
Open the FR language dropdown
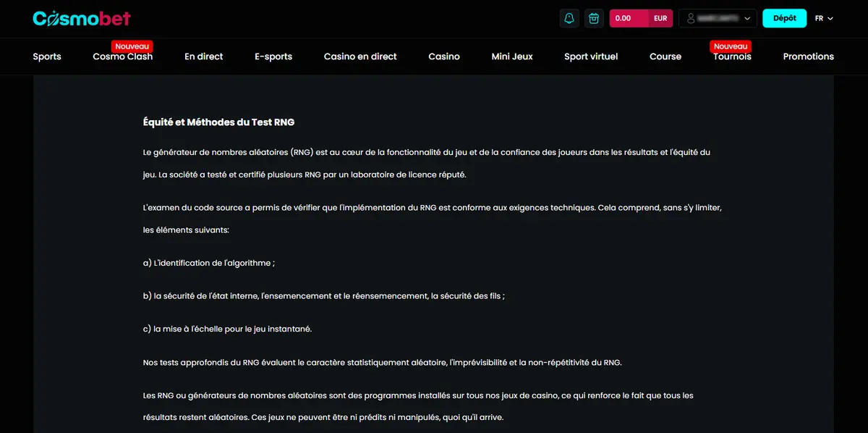[x=824, y=18]
